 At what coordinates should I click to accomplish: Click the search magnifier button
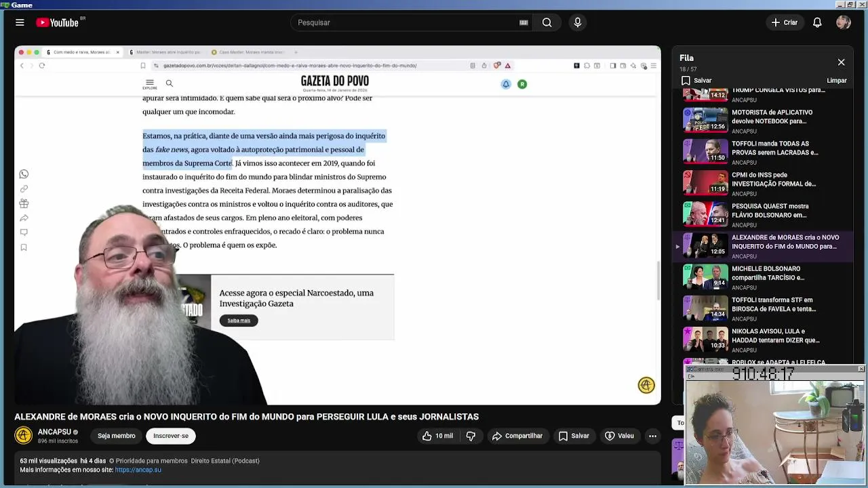point(547,22)
